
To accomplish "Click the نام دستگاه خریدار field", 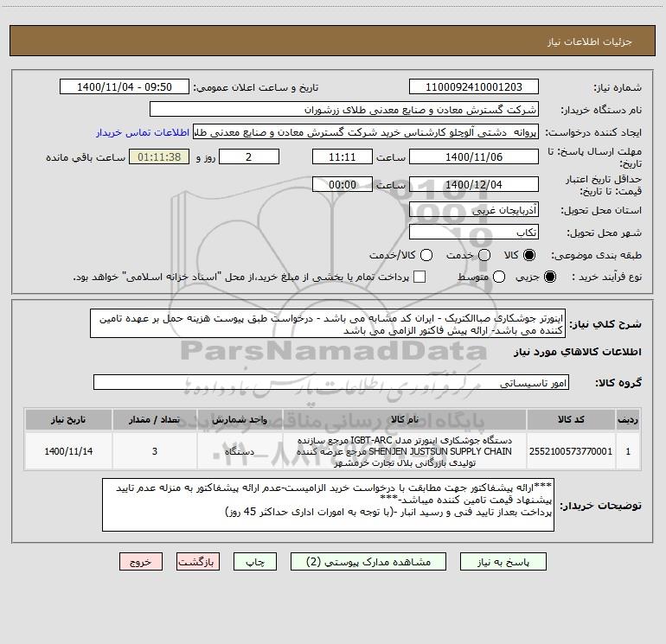I will pos(344,110).
